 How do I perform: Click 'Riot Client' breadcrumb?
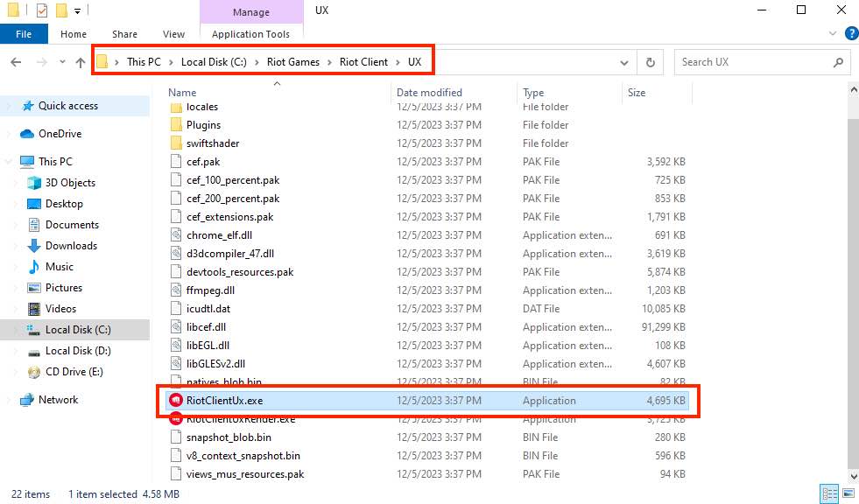coord(363,62)
